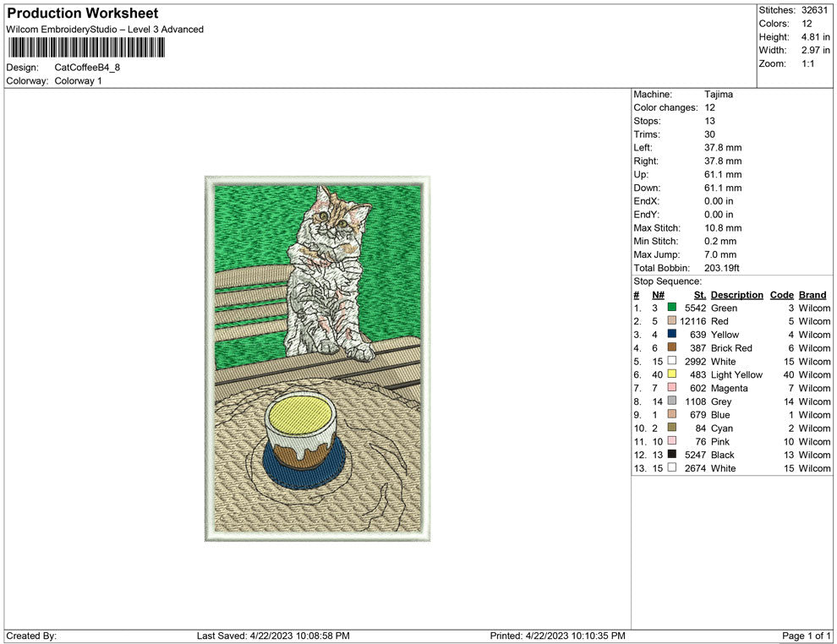Select the Yellow thread swatch
Image resolution: width=837 pixels, height=644 pixels.
click(671, 335)
